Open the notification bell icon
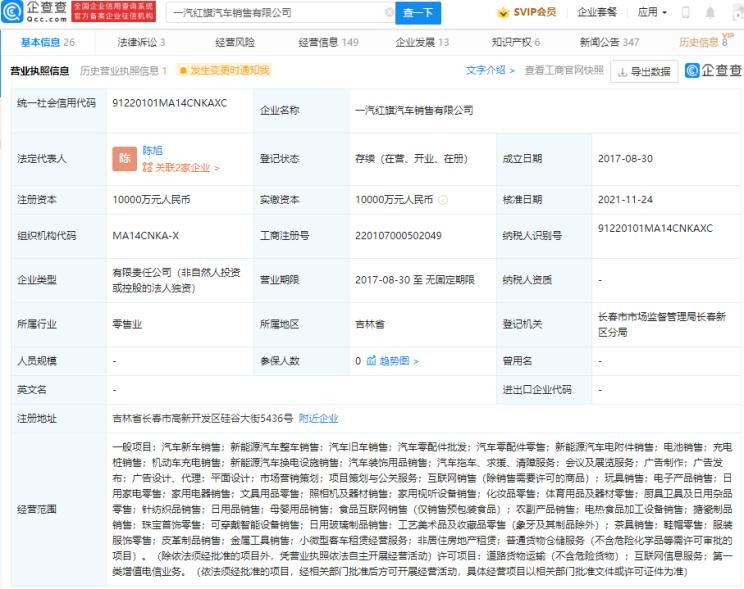Screen dimensions: 744x589 (712, 12)
